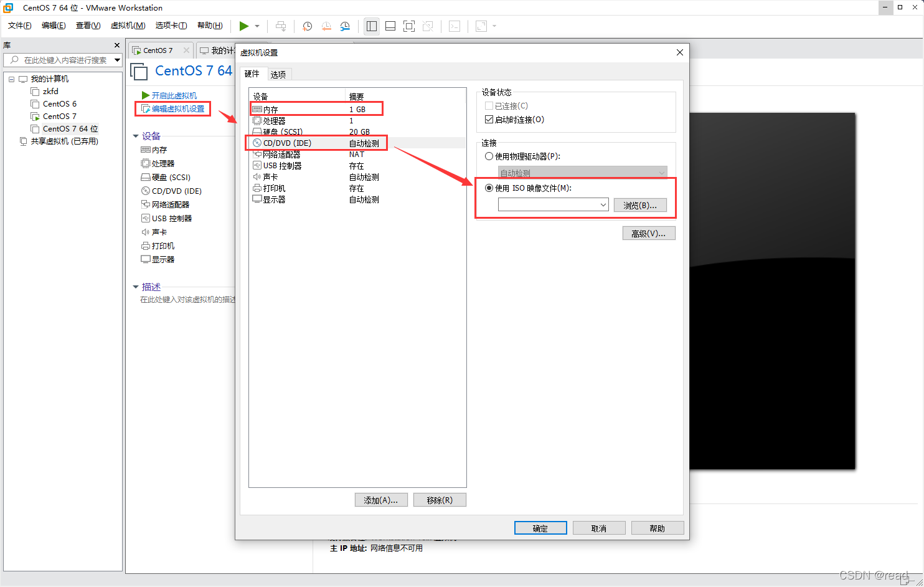Select the 使用 ISO 映像文件(M) radio button

(489, 188)
